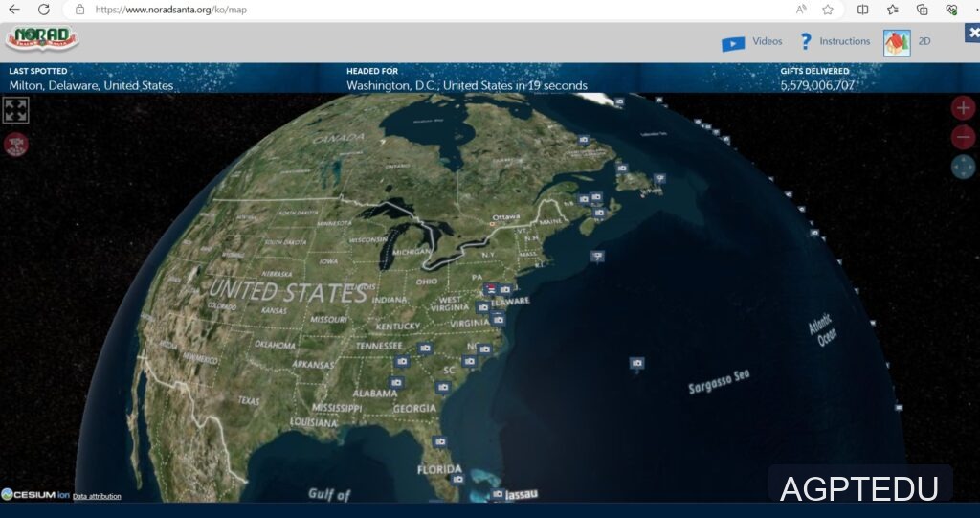Click Santa's sleigh marker next to Delaware
Screen dimensions: 980x518
[491, 290]
